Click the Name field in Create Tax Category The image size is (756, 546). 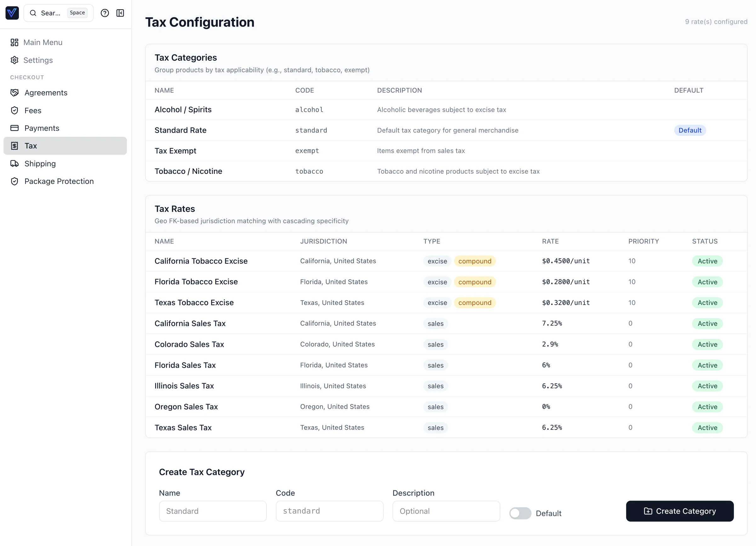(x=212, y=511)
